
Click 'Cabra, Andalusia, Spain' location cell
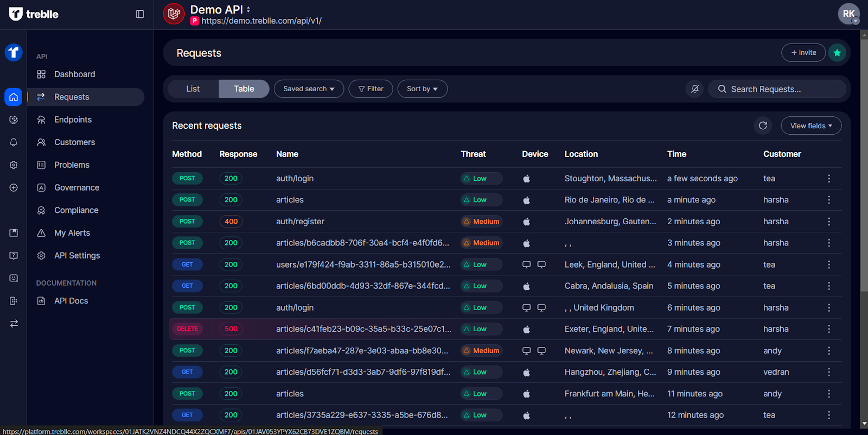tap(609, 286)
